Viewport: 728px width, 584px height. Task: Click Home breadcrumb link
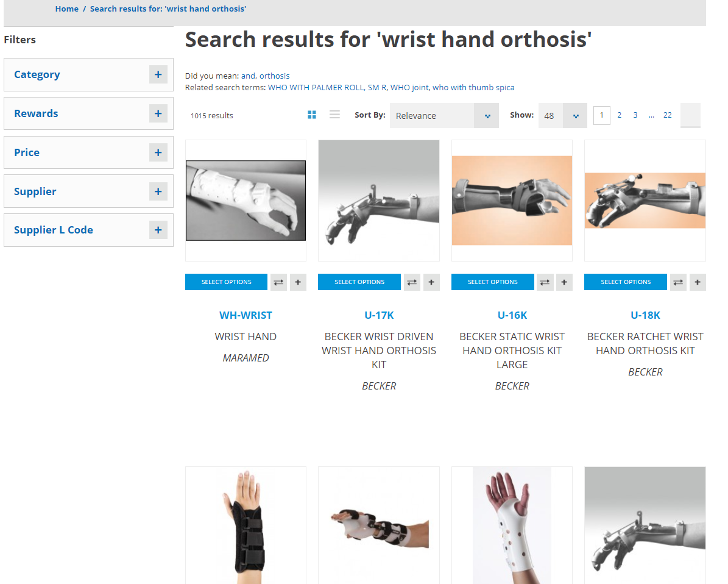point(67,9)
